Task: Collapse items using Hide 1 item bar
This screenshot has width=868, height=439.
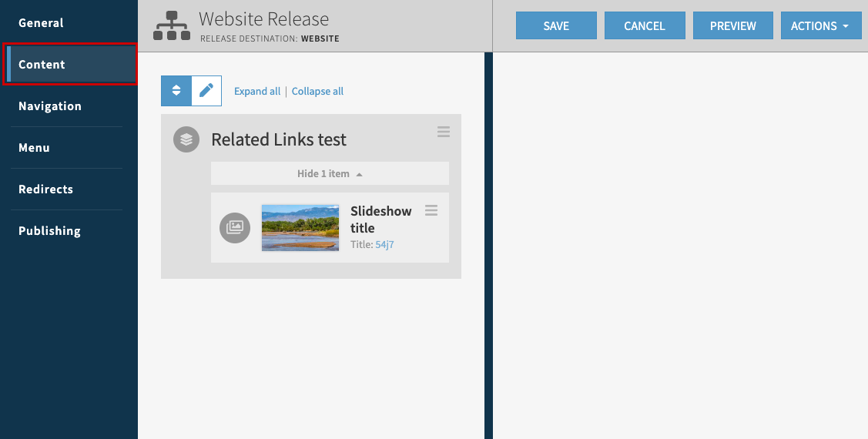Action: [x=330, y=173]
